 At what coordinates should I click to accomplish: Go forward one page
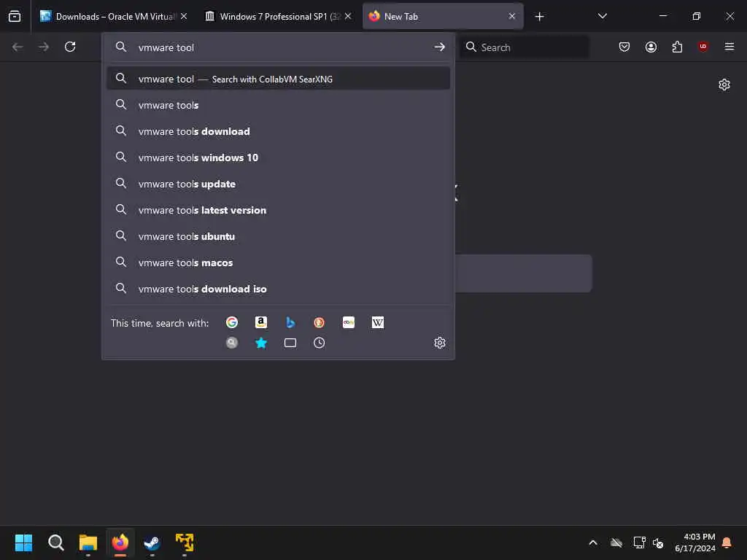tap(44, 47)
